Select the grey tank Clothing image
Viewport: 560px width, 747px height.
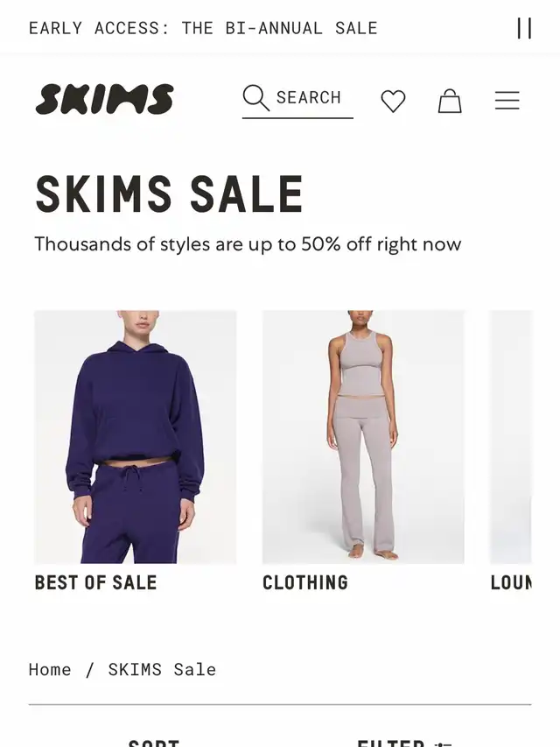(x=363, y=437)
